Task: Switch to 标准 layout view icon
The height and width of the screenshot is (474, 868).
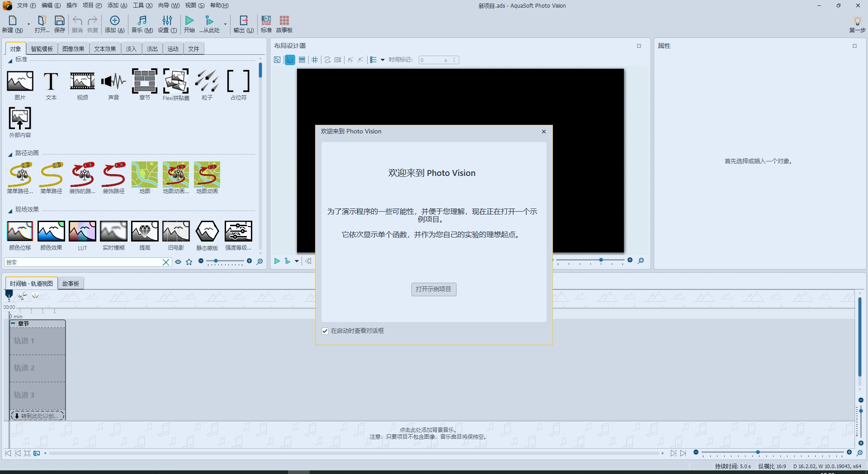Action: tap(266, 20)
